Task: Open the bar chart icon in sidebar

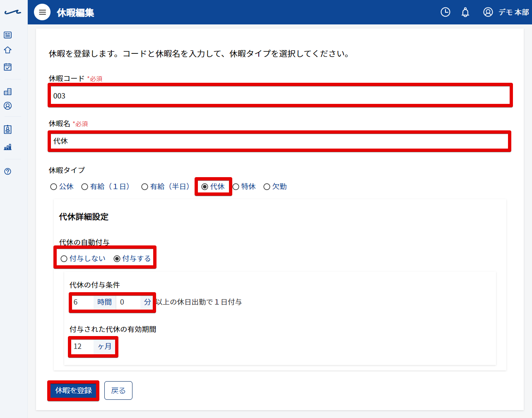Action: point(7,147)
